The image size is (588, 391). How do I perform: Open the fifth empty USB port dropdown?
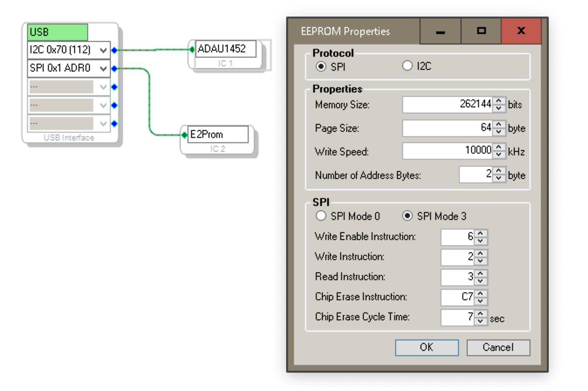coord(103,123)
